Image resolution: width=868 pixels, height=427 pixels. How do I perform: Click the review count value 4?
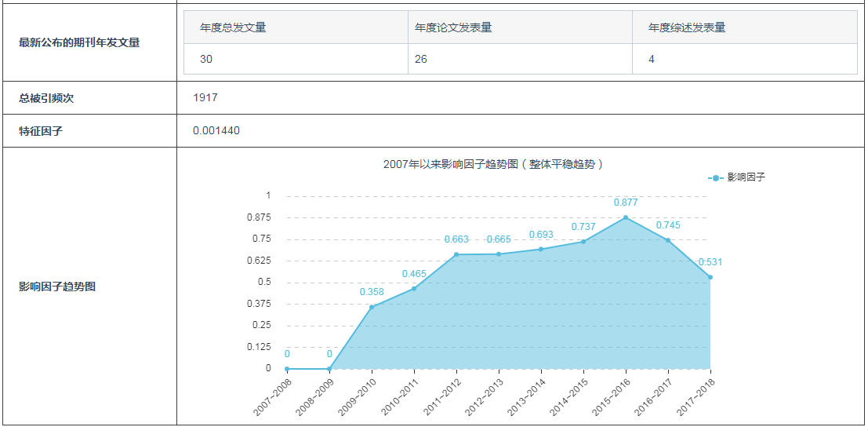pyautogui.click(x=652, y=59)
